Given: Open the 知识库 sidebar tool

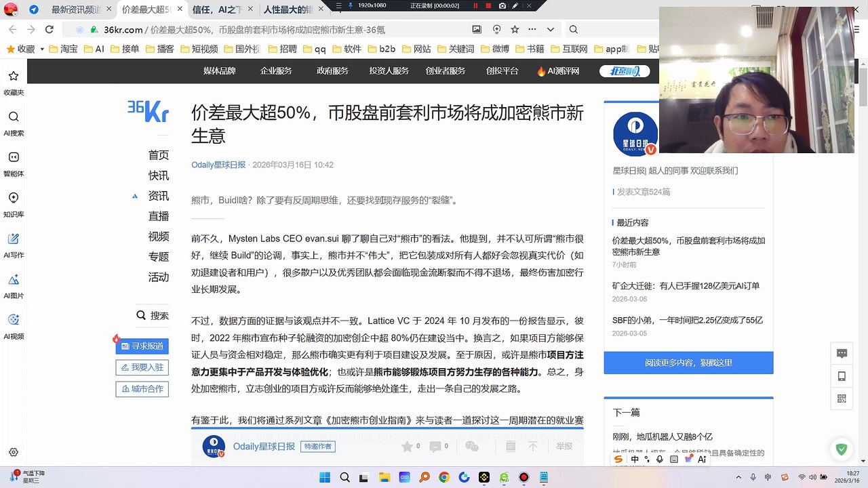Looking at the screenshot, I should click(x=14, y=203).
